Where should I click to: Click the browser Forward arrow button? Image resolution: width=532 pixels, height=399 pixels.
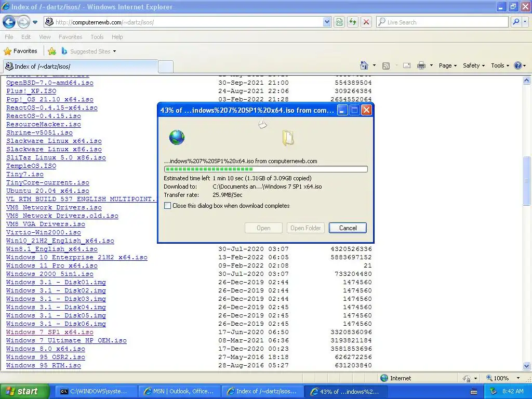tap(23, 22)
